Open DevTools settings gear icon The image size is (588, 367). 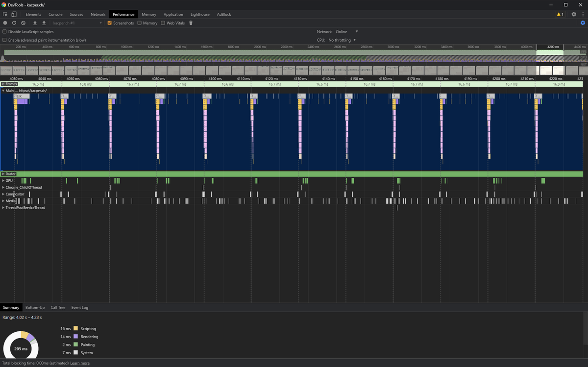pos(574,14)
